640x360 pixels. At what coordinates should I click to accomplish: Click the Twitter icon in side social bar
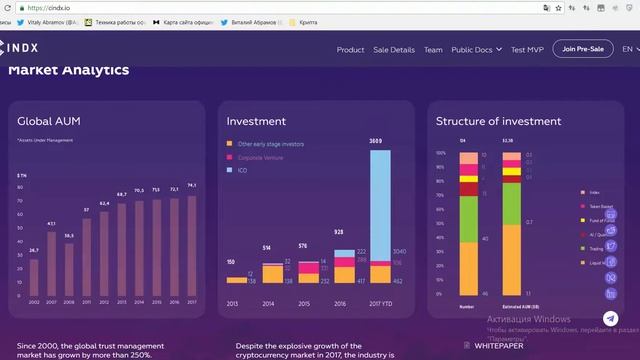click(611, 246)
